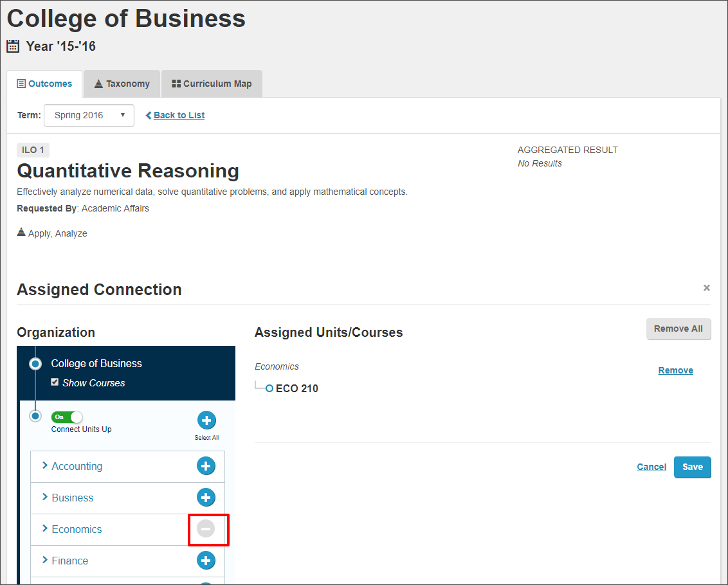Uncheck the Show Courses checkbox
This screenshot has width=728, height=585.
point(55,382)
